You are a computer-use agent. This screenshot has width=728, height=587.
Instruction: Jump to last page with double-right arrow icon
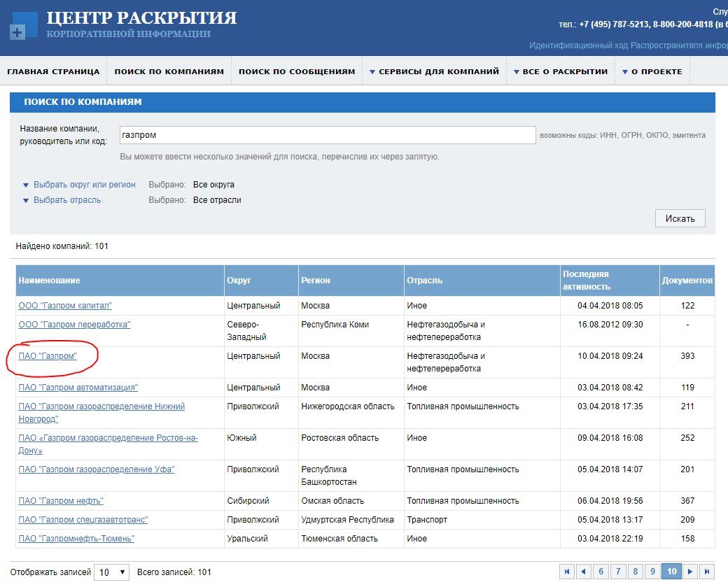coord(707,572)
